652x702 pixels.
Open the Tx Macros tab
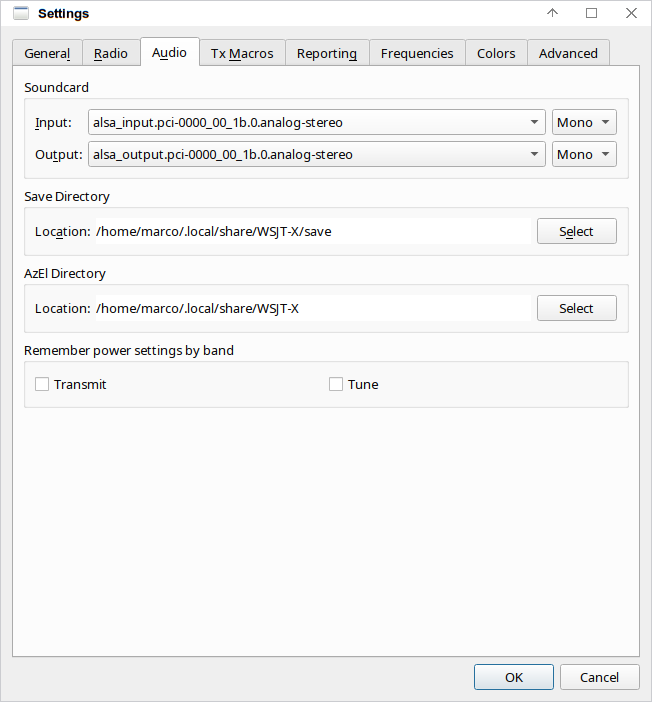[x=242, y=53]
